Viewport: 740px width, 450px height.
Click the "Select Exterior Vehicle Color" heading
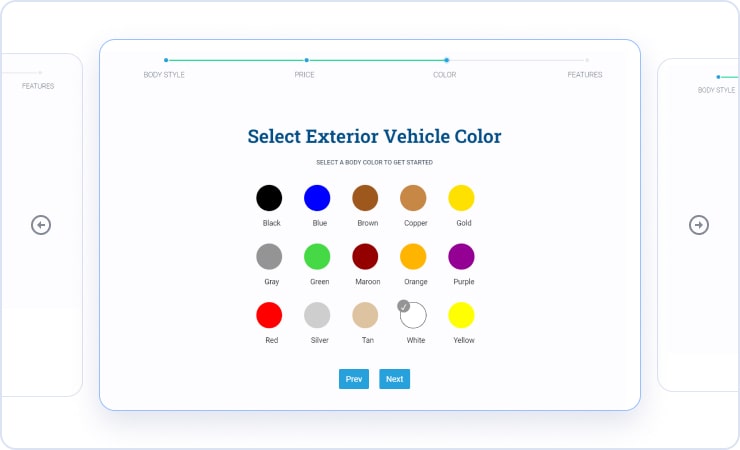pyautogui.click(x=374, y=136)
